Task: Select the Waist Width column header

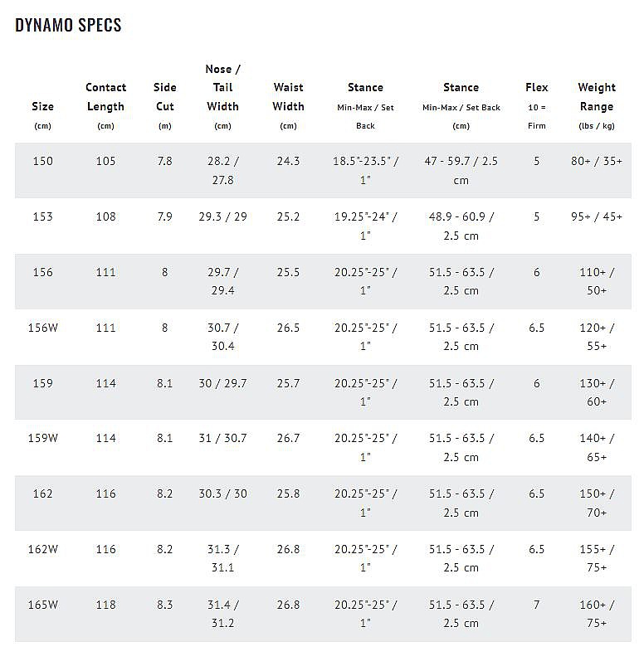Action: (x=288, y=106)
